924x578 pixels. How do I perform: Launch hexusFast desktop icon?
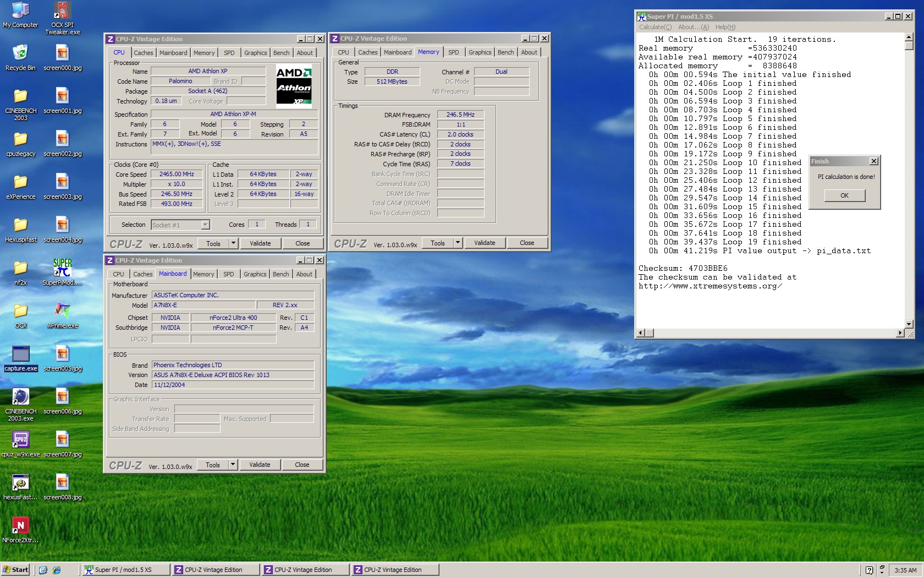(20, 487)
